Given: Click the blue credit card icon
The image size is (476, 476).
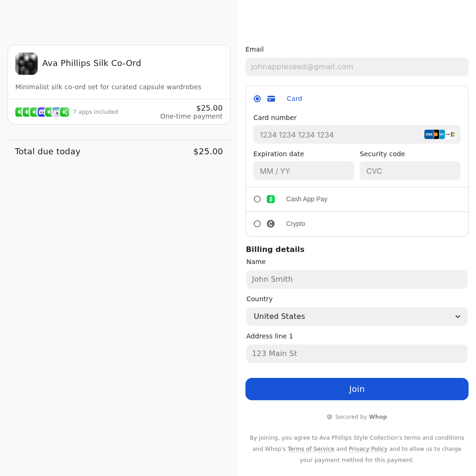Looking at the screenshot, I should pyautogui.click(x=271, y=99).
